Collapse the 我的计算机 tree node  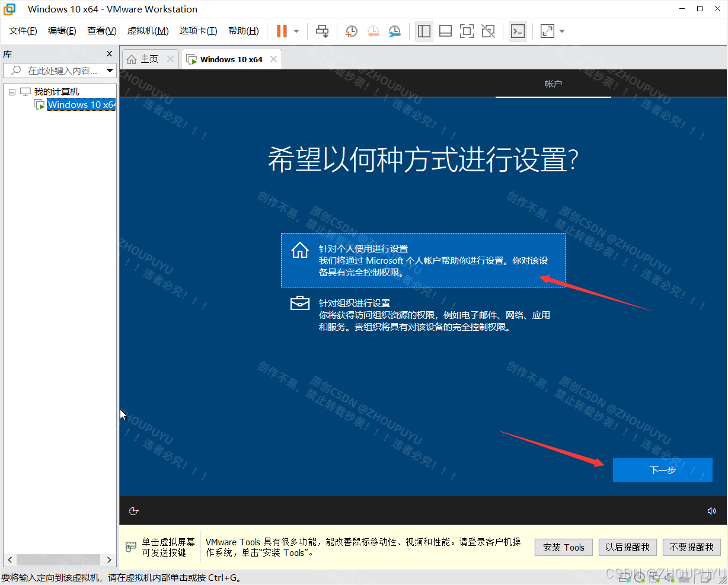point(12,92)
